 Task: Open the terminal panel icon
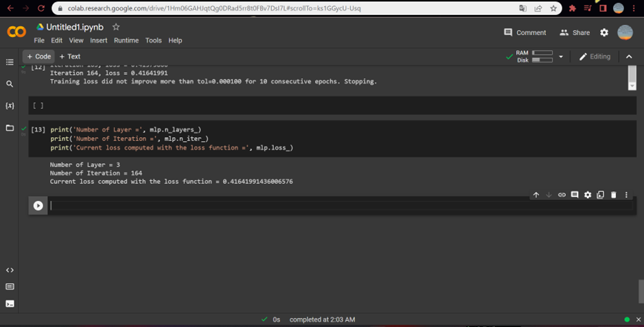(x=10, y=304)
